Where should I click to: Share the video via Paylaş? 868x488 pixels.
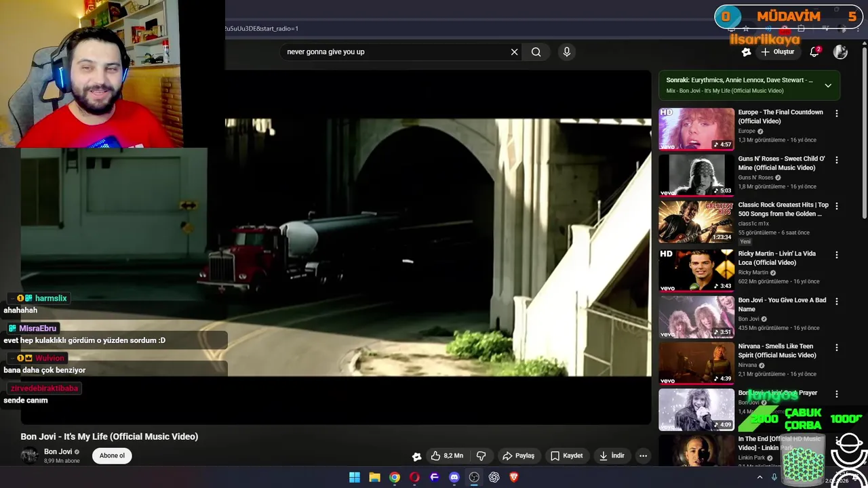pyautogui.click(x=518, y=455)
